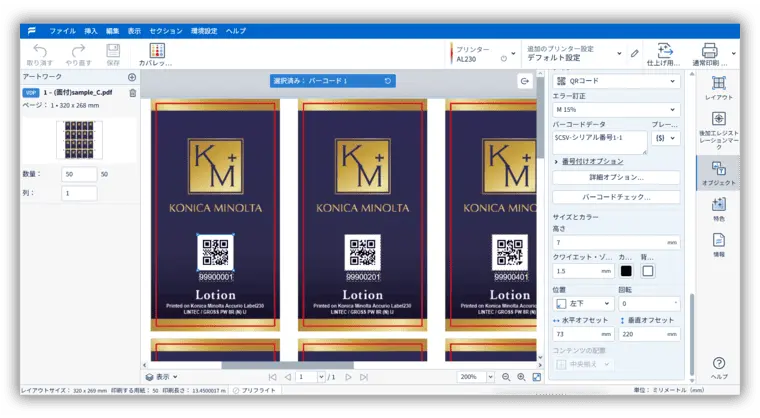Image resolution: width=760 pixels, height=418 pixels.
Task: Click the finishing (仕上げ用) icon
Action: coord(665,50)
